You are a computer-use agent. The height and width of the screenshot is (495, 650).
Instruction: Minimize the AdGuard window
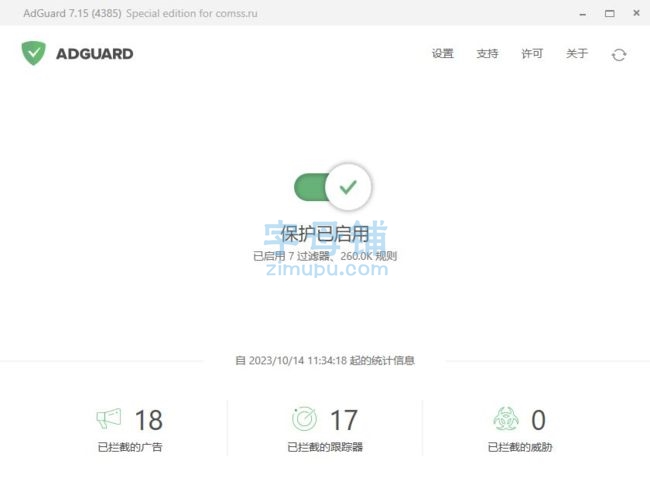pyautogui.click(x=582, y=14)
